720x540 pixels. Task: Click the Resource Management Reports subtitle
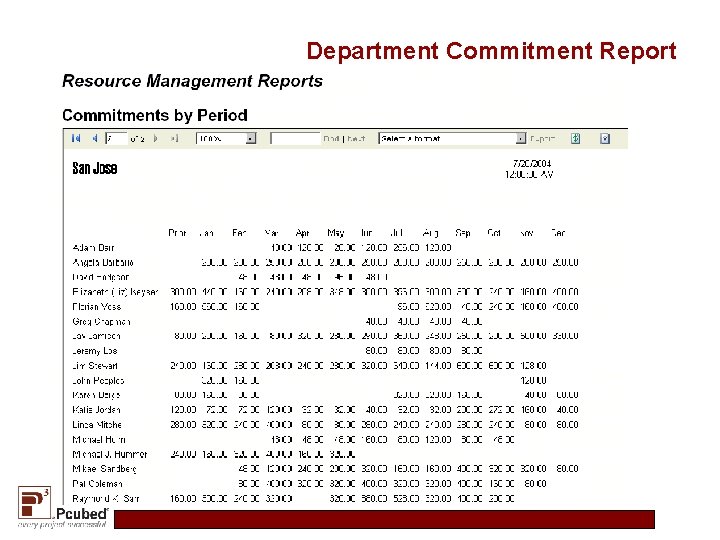pos(192,81)
